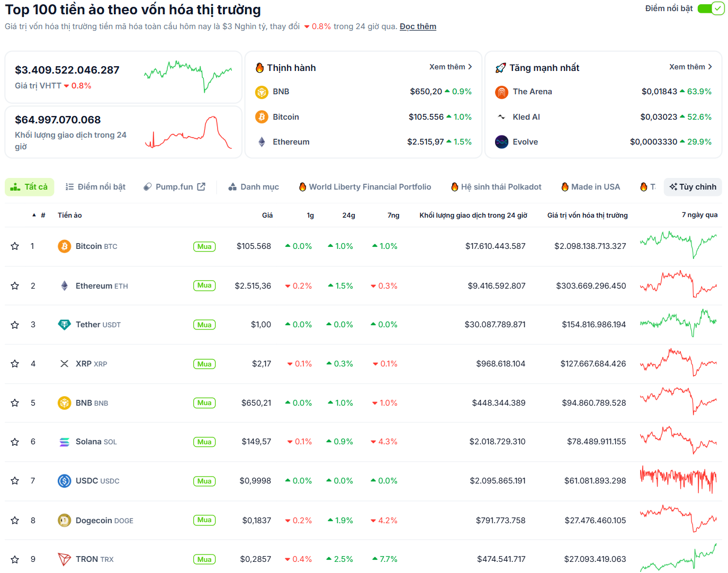Open USDC 7-day sparkline chart
Screen dimensions: 728x573
click(x=678, y=479)
